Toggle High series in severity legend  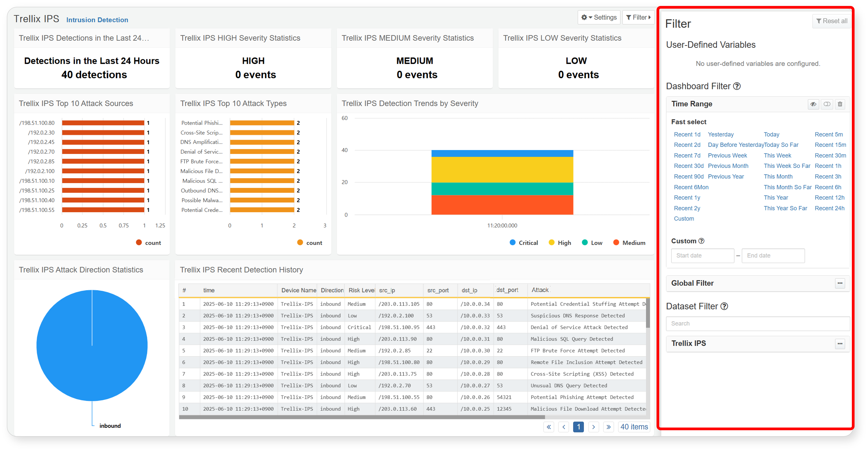560,243
